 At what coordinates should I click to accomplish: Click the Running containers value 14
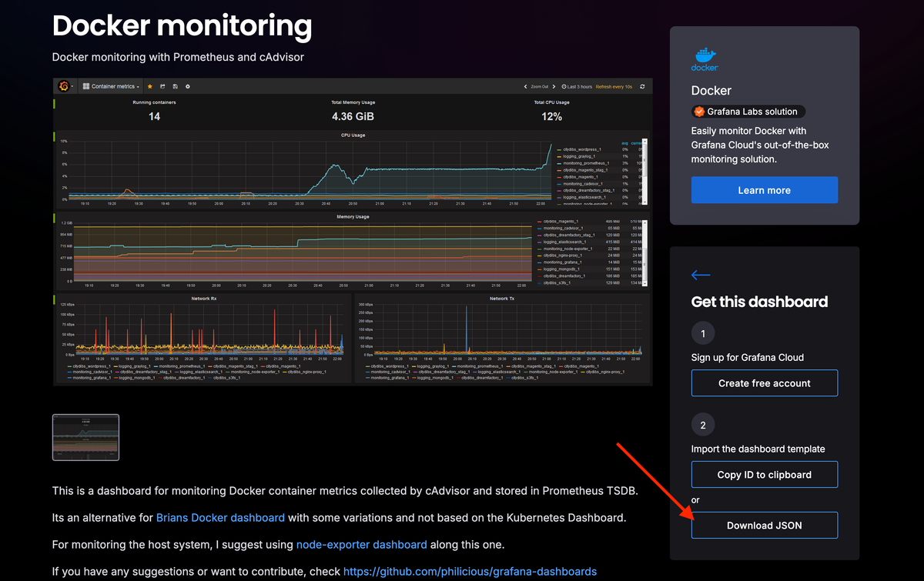pos(154,117)
